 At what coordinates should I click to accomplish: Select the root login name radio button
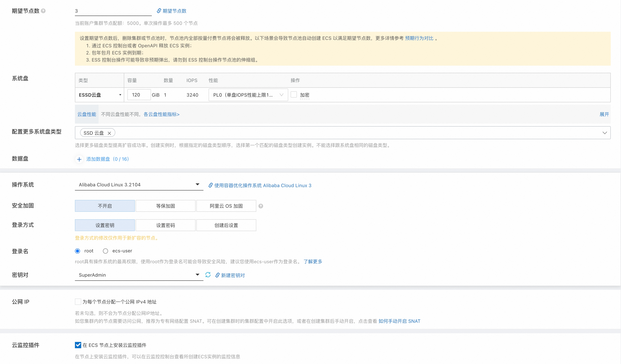(78, 251)
